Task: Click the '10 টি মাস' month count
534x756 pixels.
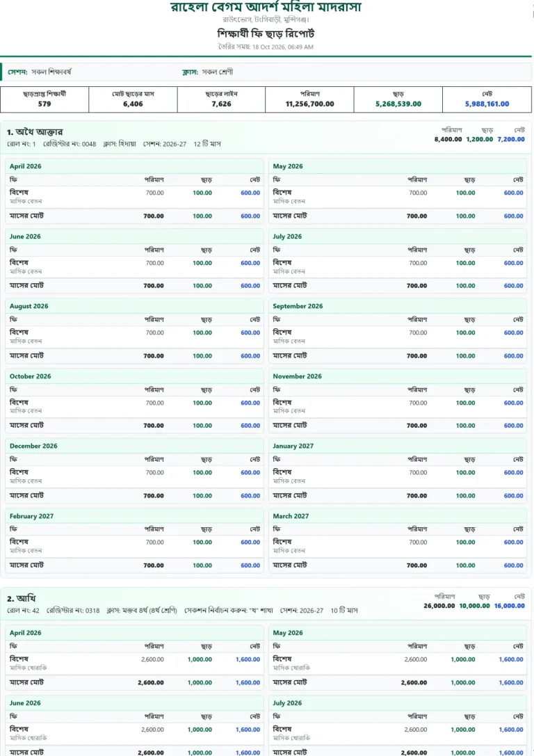Action: point(344,611)
